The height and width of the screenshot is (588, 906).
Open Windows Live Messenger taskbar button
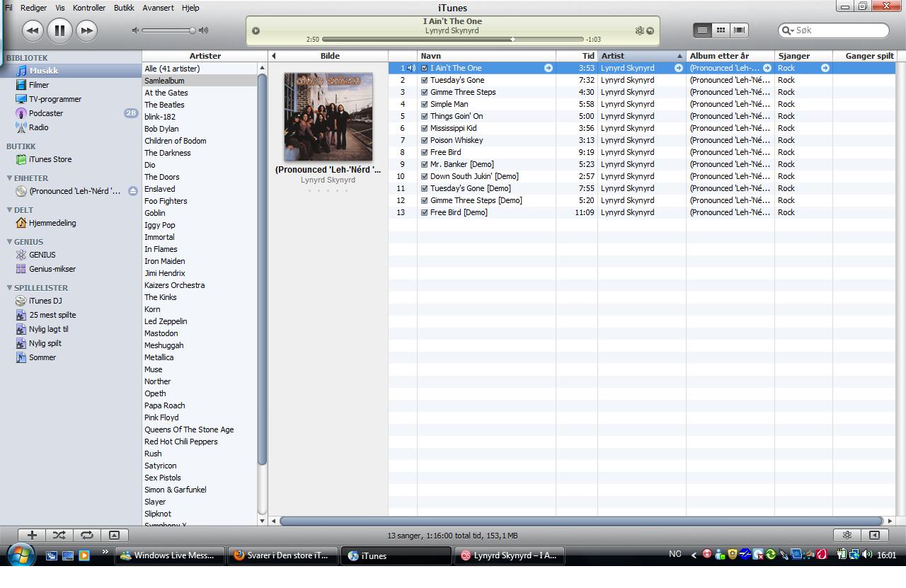point(170,555)
